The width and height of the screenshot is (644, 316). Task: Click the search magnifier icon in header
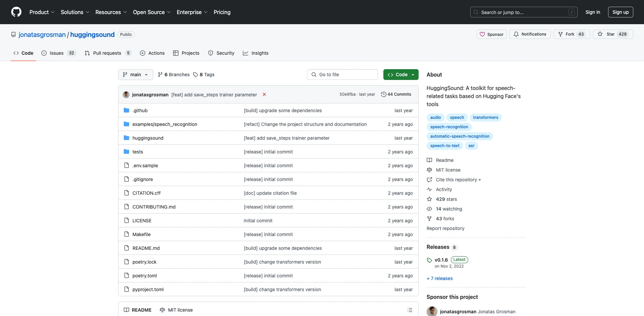pyautogui.click(x=476, y=12)
